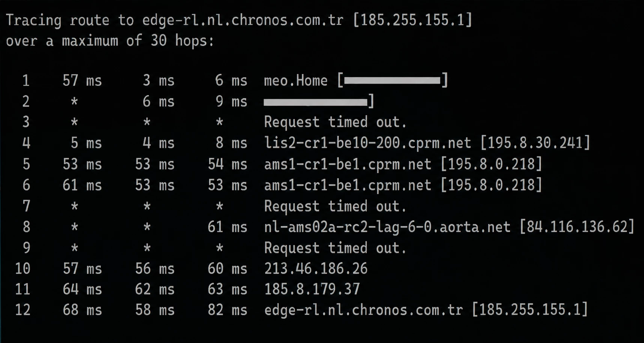Click IP 195.8.30.241 on hop 4
Screen dimensions: 644x343
(535, 143)
